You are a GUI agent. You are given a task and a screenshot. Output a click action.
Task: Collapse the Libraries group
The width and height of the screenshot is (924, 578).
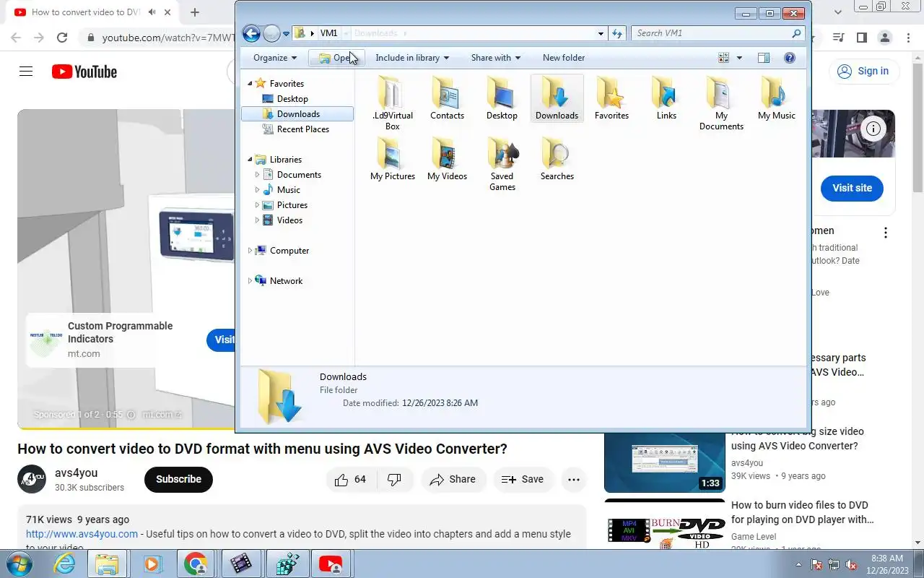coord(250,159)
